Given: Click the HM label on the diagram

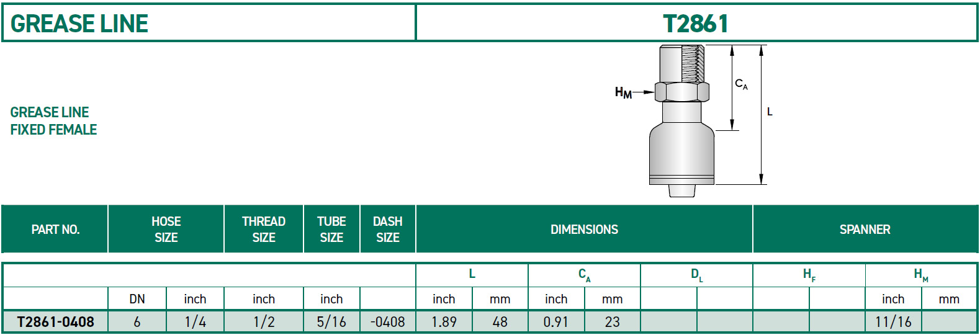Looking at the screenshot, I should point(623,93).
